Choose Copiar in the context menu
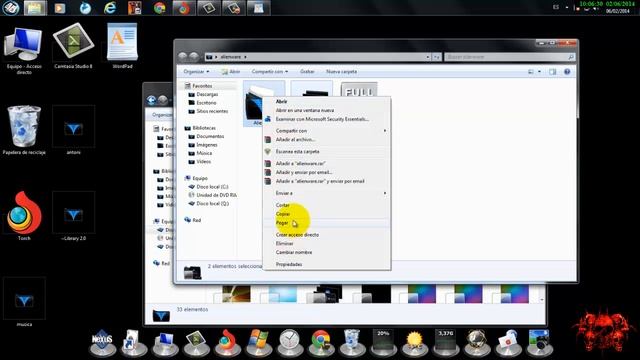640x360 pixels. [x=283, y=214]
